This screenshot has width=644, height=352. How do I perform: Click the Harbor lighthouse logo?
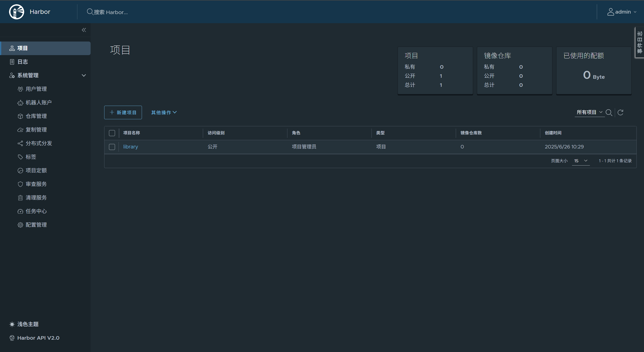[17, 12]
